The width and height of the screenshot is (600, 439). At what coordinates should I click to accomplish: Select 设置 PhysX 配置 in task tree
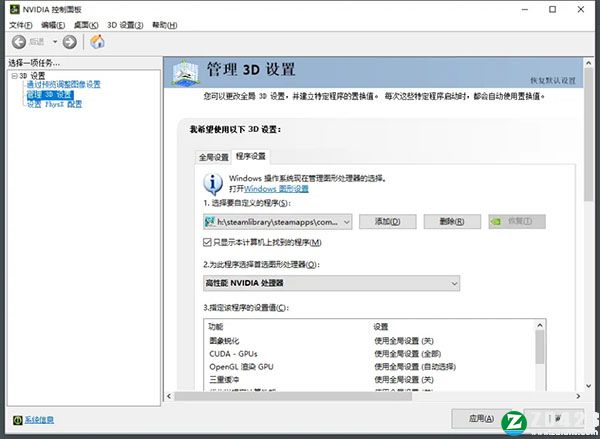(x=54, y=104)
